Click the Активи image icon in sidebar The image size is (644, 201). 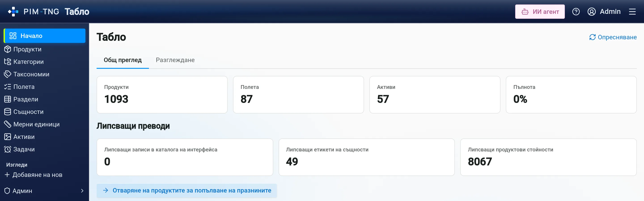tap(8, 137)
